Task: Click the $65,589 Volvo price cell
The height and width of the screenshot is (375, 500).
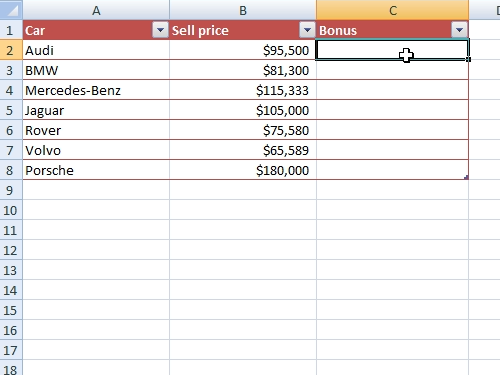Action: (243, 150)
